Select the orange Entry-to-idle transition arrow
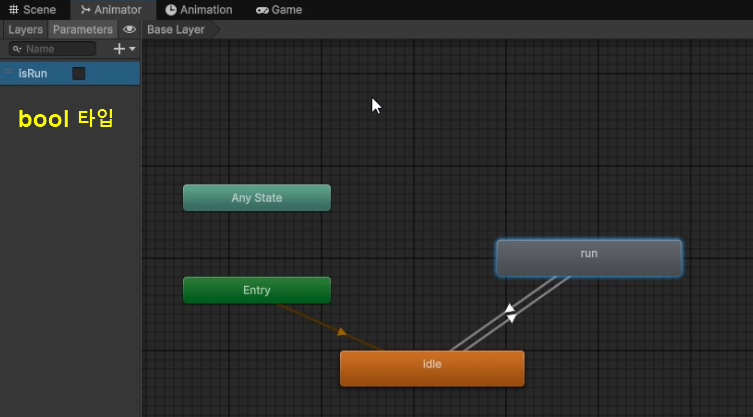Image resolution: width=753 pixels, height=417 pixels. pos(342,331)
